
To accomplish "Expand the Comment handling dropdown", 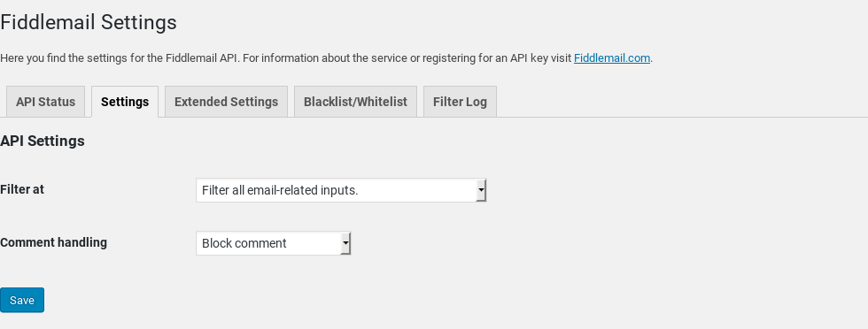I will click(274, 243).
